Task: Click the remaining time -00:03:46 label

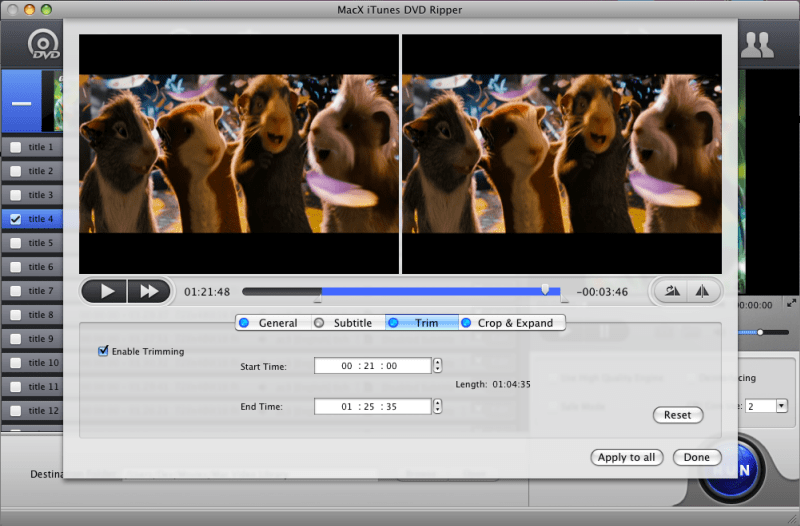Action: [x=602, y=292]
